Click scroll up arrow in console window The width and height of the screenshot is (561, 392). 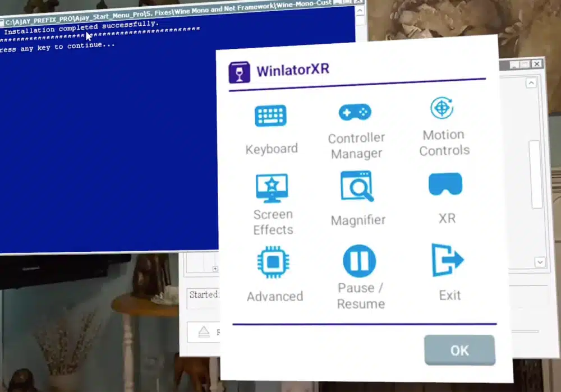pos(360,11)
